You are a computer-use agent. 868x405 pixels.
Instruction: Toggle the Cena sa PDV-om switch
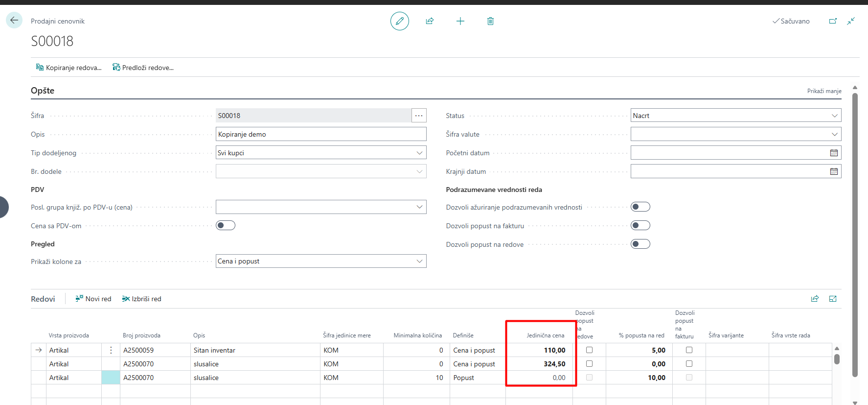(x=226, y=225)
